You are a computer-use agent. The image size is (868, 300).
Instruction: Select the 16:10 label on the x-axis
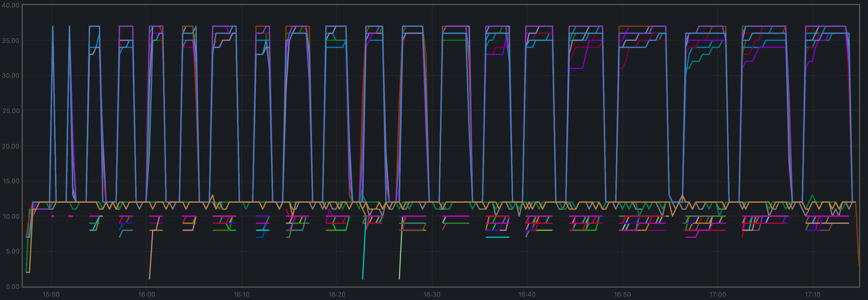coord(241,295)
